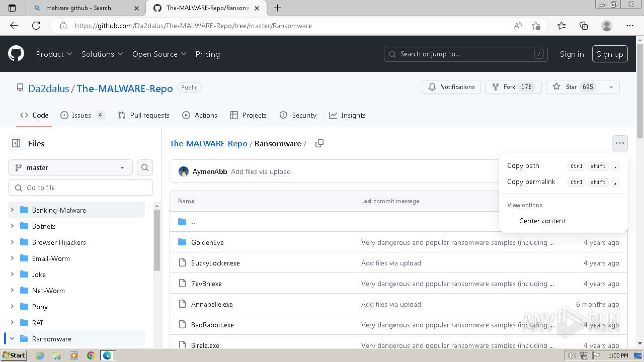Open $uckyLocker.exe file
The width and height of the screenshot is (644, 362).
(215, 263)
